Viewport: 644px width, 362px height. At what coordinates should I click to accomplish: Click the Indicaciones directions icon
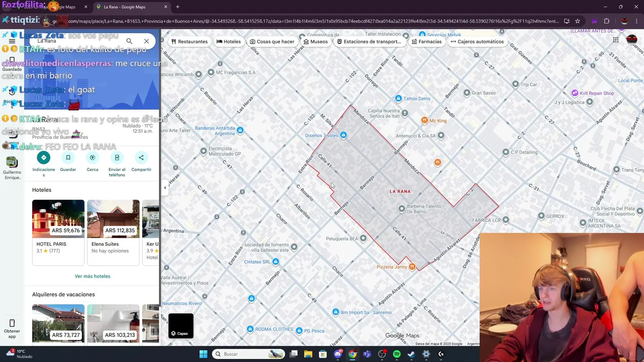tap(43, 158)
